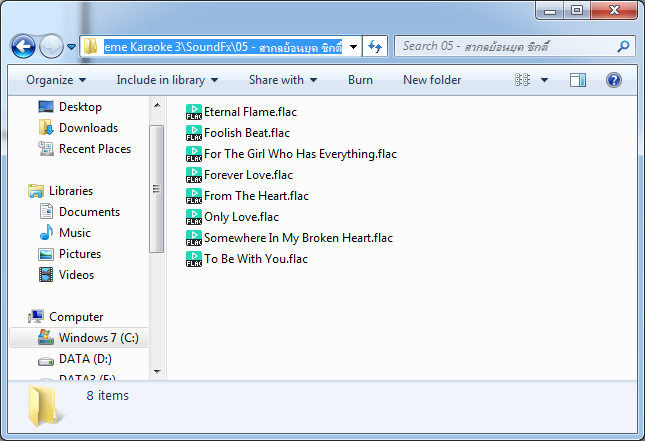The width and height of the screenshot is (645, 441).
Task: Open the Music library
Action: pyautogui.click(x=74, y=233)
